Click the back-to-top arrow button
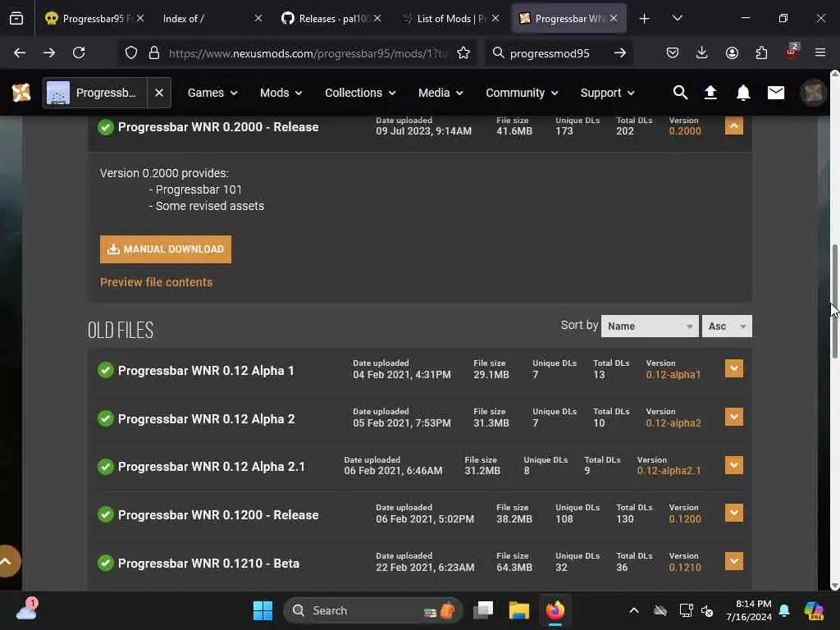 tap(7, 561)
